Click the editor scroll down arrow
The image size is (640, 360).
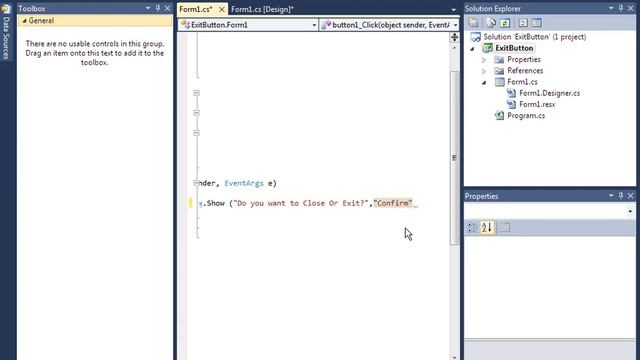point(454,357)
